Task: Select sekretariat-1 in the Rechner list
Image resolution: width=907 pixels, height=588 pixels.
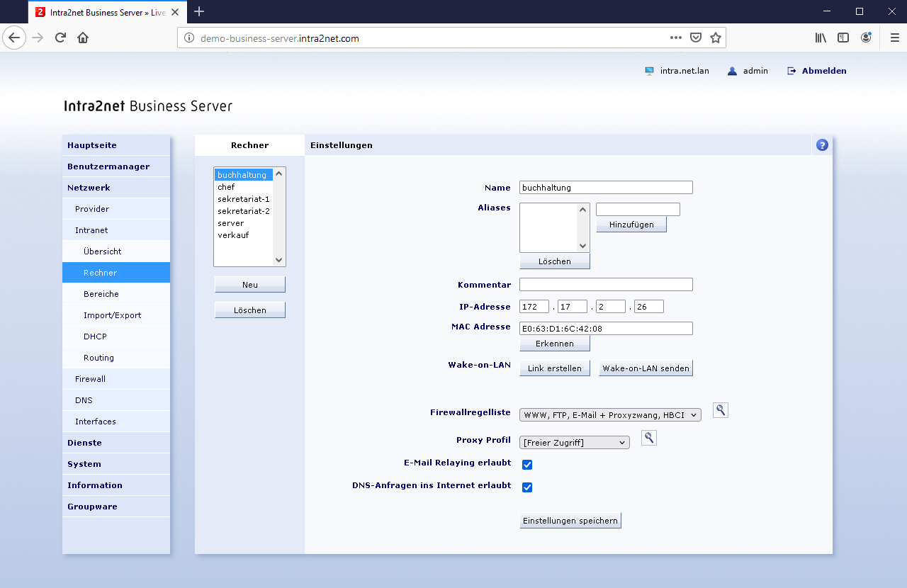Action: click(x=243, y=199)
